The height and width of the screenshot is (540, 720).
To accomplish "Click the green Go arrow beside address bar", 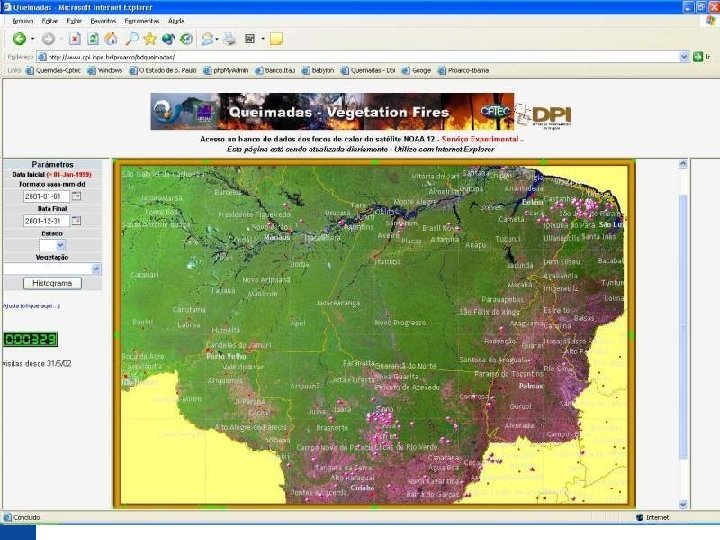I will pos(698,56).
